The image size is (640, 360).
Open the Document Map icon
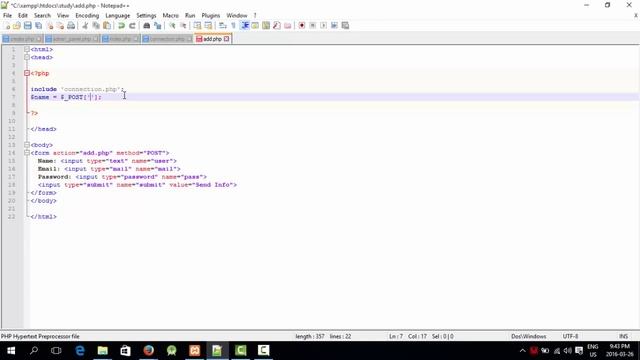[266, 26]
